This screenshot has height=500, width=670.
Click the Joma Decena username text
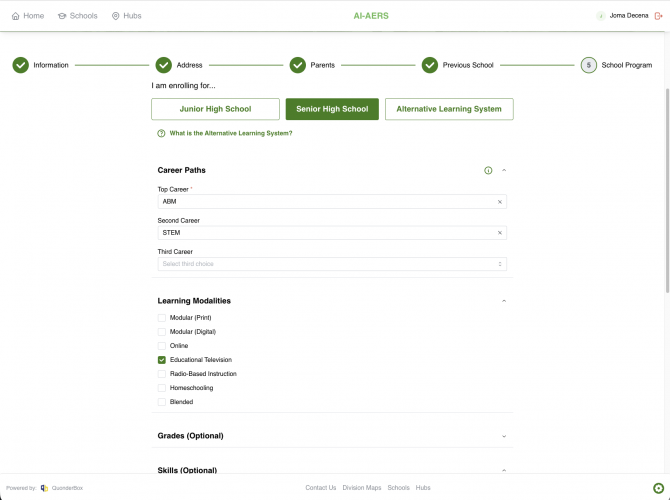629,16
